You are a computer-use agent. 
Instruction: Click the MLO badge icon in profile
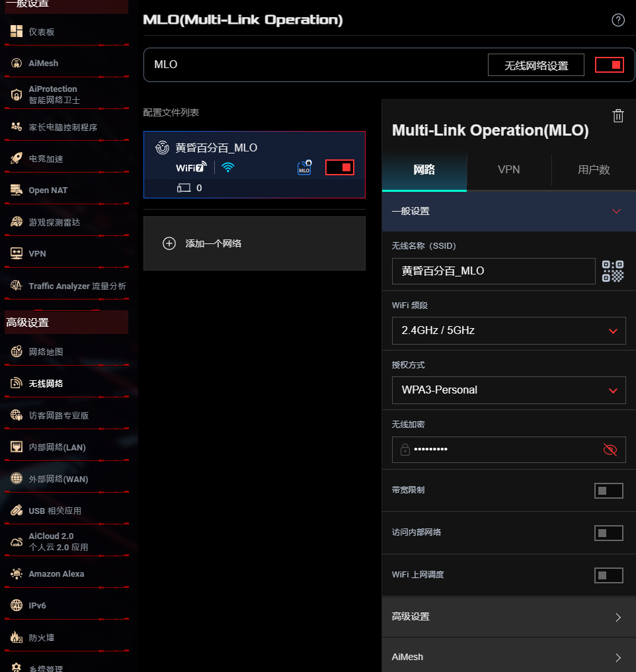[305, 167]
